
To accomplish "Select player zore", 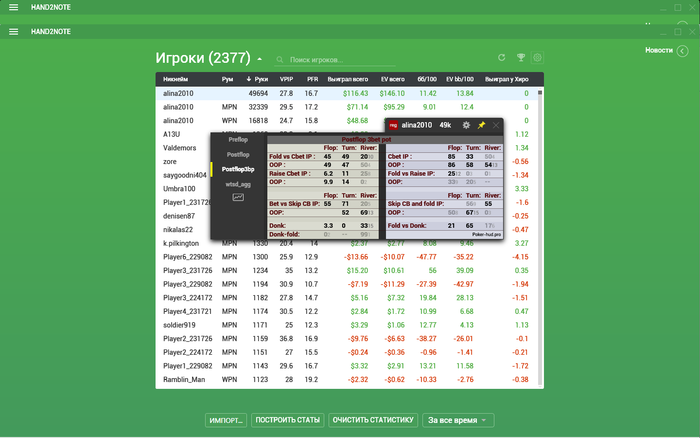I will [x=170, y=162].
